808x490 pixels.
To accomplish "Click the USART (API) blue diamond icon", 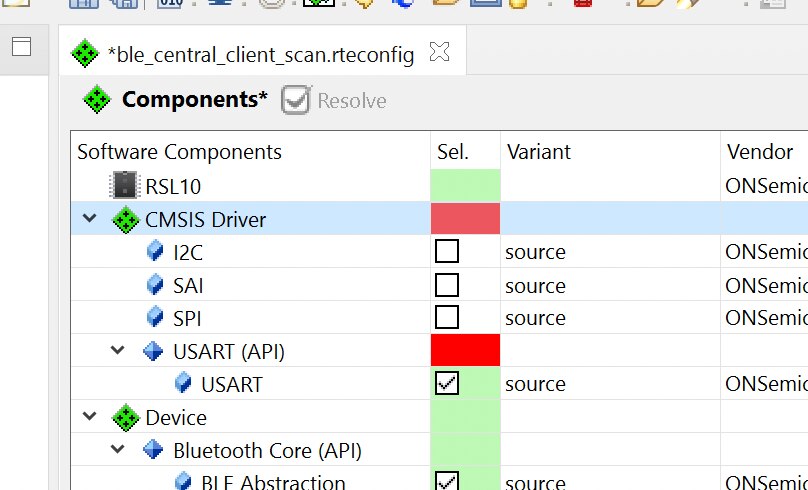I will point(153,351).
